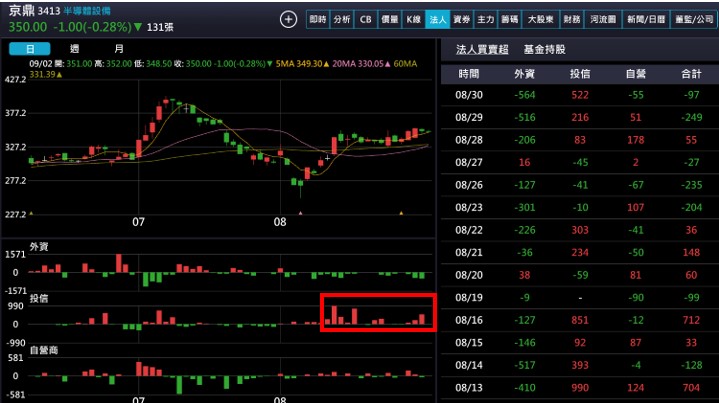The image size is (719, 403).
Task: Select the 月 monthly chart period
Action: 119,49
